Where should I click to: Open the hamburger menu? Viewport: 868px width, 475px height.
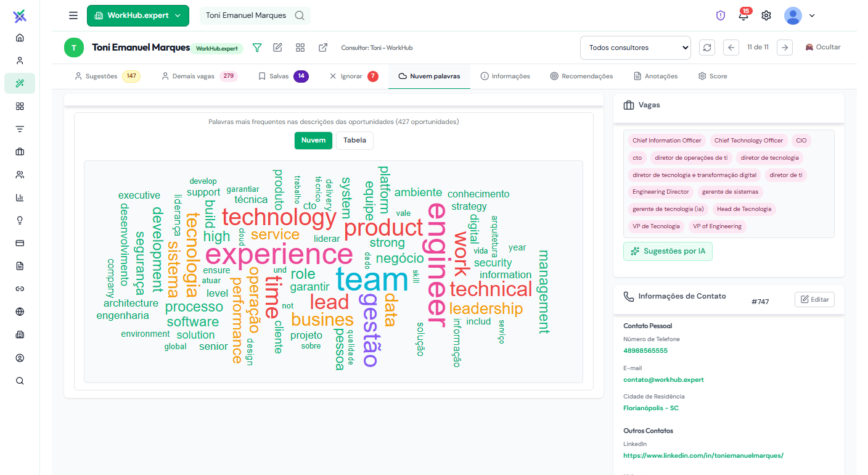(x=73, y=15)
